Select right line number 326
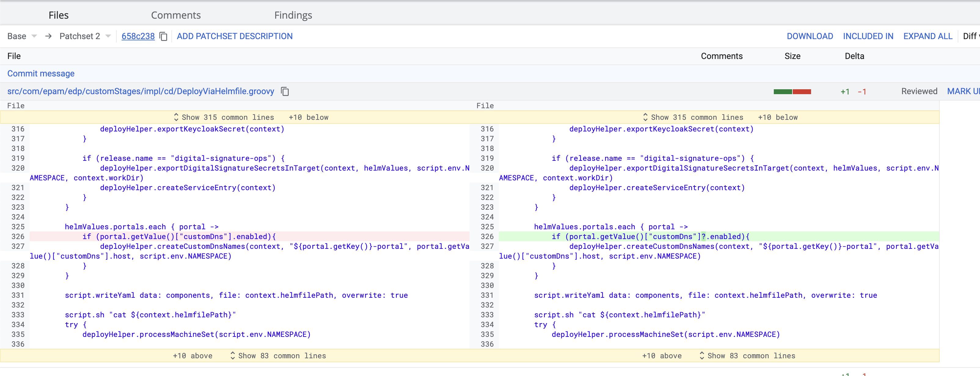Image resolution: width=980 pixels, height=376 pixels. point(487,237)
